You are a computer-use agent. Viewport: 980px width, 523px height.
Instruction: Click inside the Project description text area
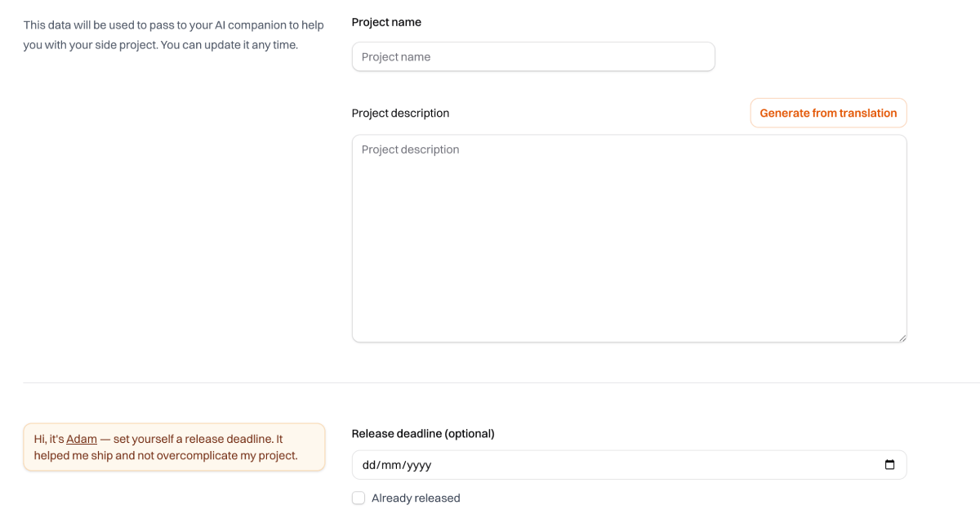629,239
